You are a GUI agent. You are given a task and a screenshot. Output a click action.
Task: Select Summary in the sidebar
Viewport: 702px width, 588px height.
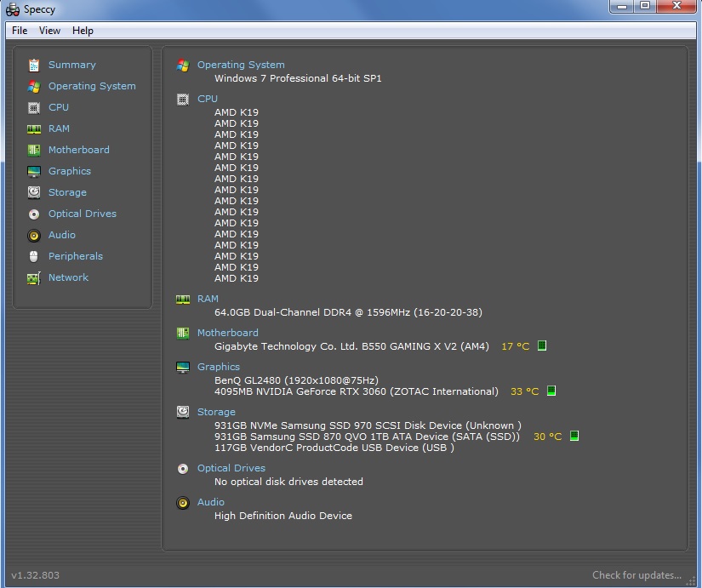(x=72, y=65)
